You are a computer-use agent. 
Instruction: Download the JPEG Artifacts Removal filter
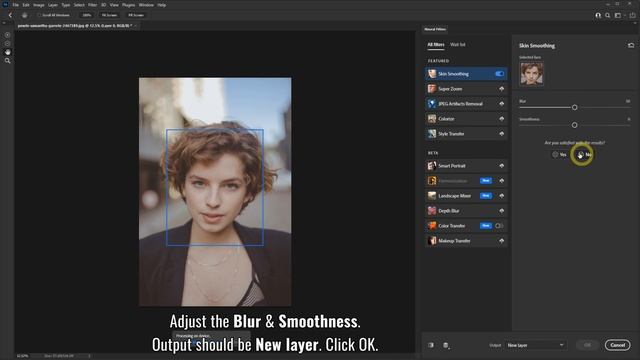501,104
